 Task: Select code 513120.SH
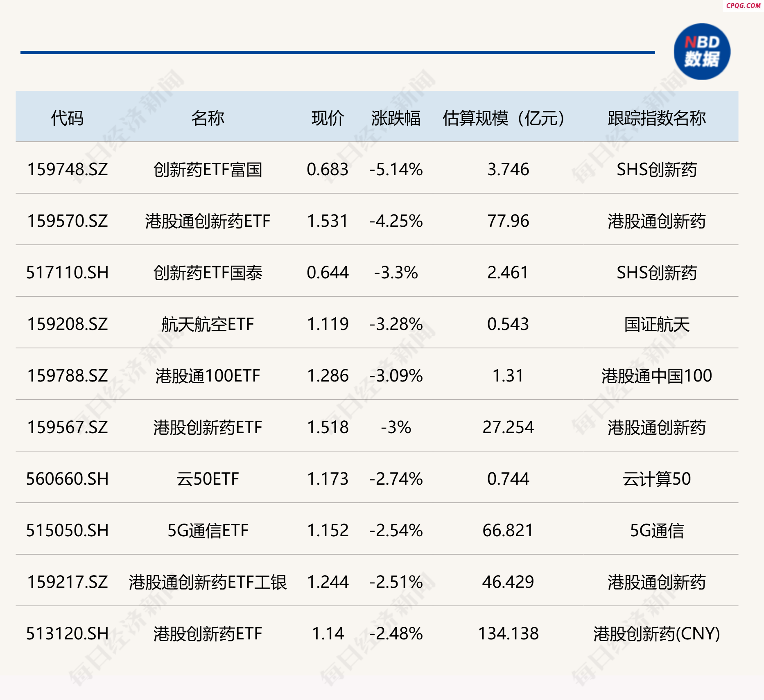68,633
